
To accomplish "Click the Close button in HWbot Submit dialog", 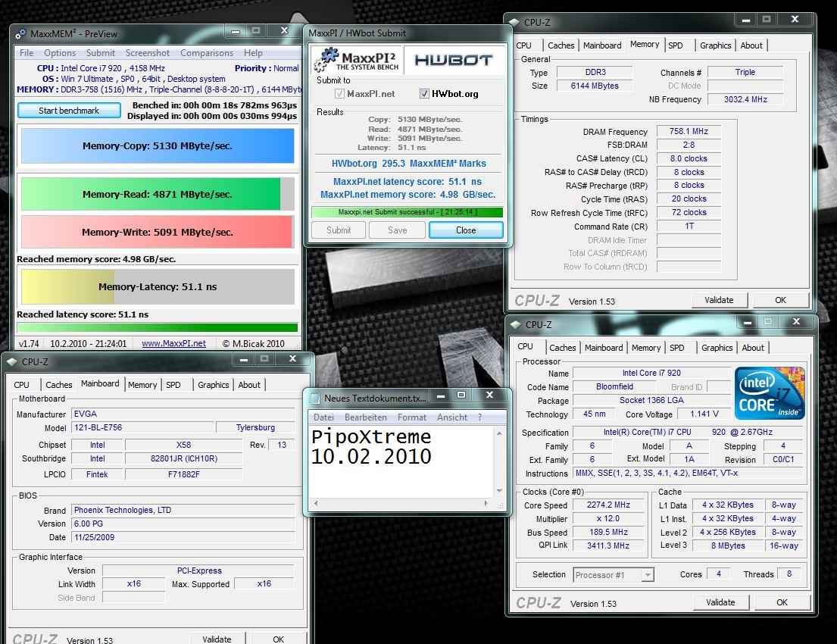I will tap(466, 230).
